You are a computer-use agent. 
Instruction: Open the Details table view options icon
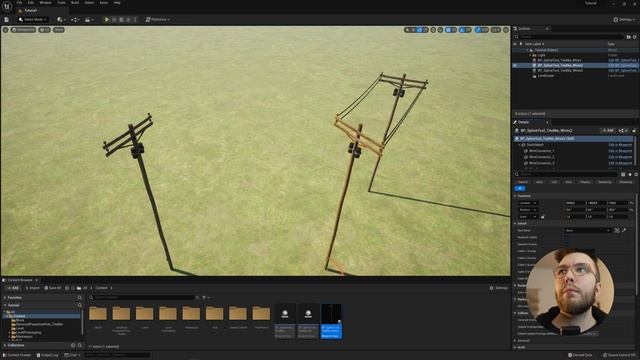pos(623,174)
